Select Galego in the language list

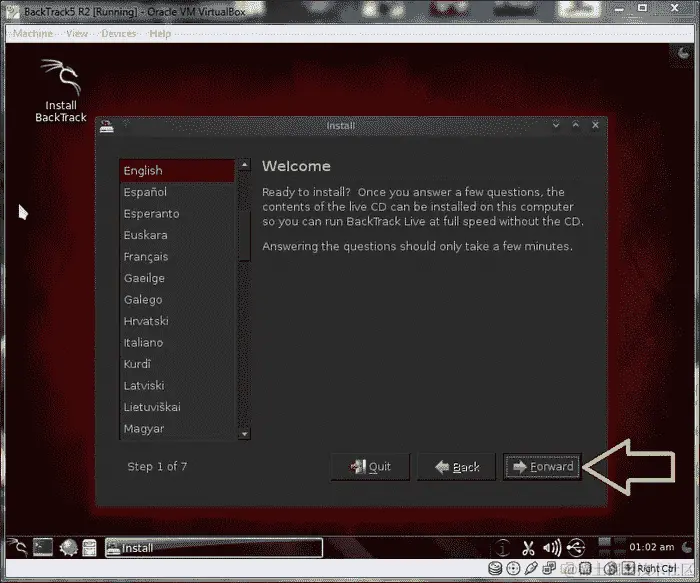(177, 300)
